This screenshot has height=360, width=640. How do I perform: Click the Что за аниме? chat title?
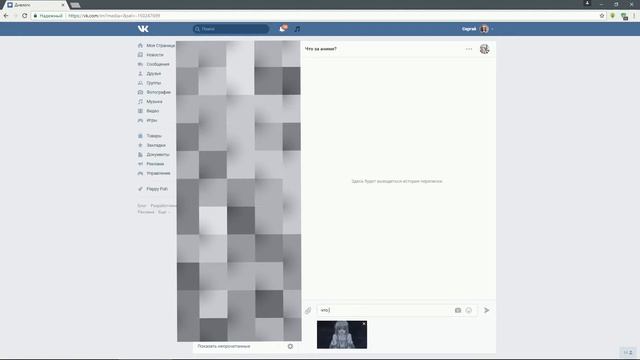click(x=321, y=49)
